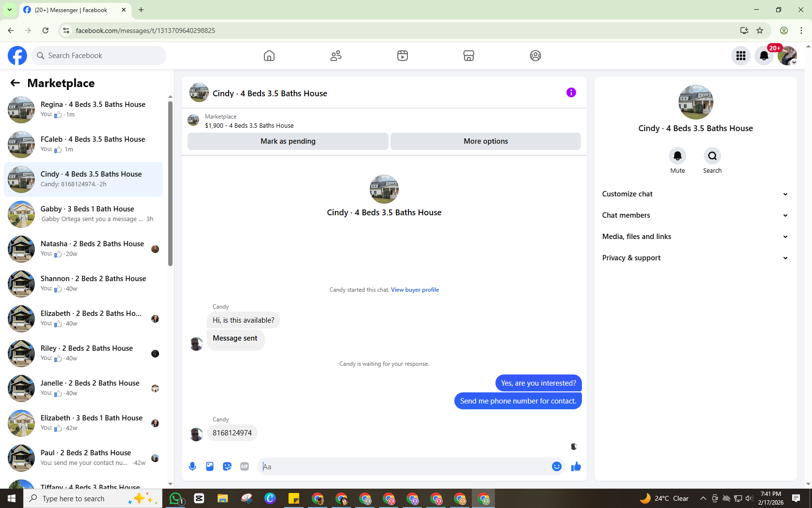812x508 pixels.
Task: Open the notifications bell icon
Action: tap(764, 56)
